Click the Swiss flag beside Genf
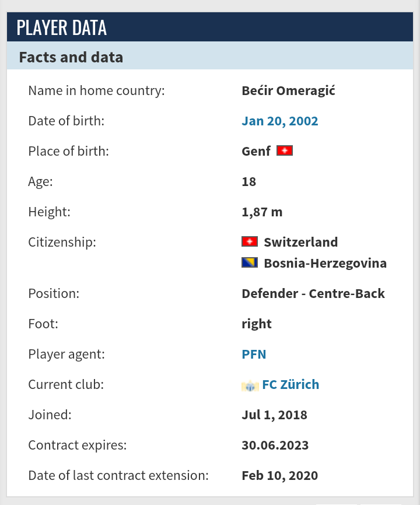The image size is (420, 505). pyautogui.click(x=285, y=150)
